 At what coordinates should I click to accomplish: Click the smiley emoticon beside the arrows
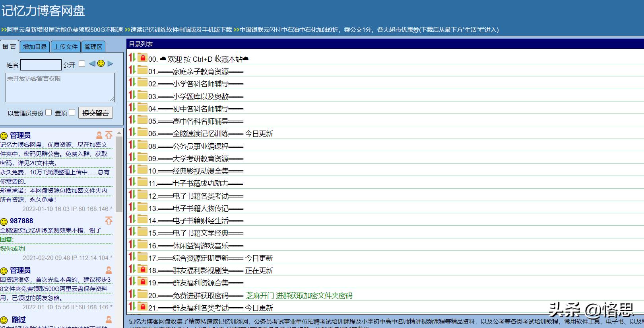point(101,64)
